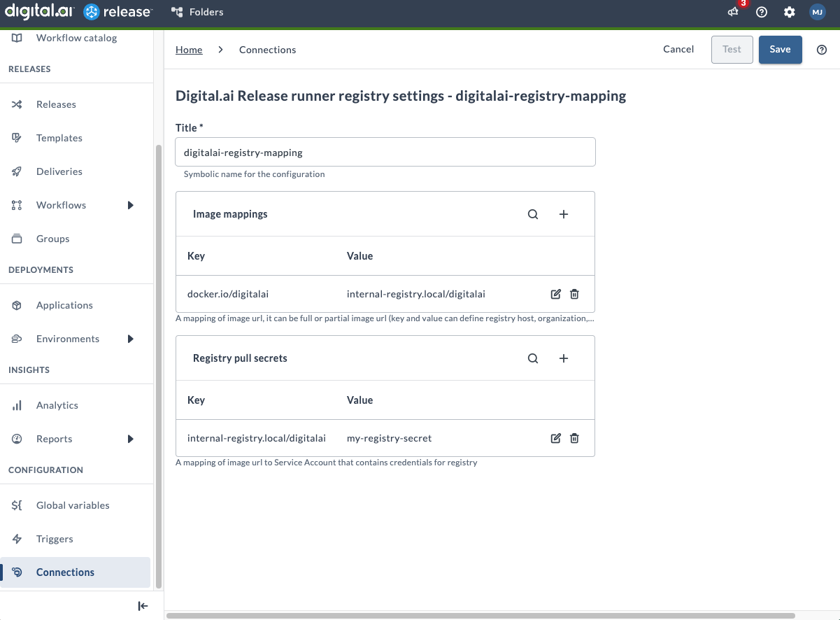Search the Image mappings table
This screenshot has height=620, width=840.
click(x=533, y=214)
